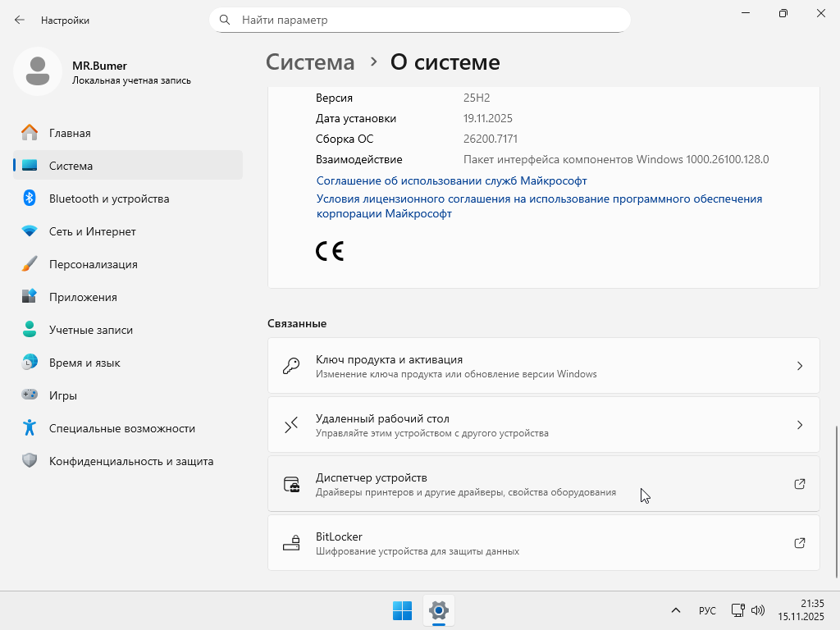Expand Удаленный рабочий стол settings
The height and width of the screenshot is (630, 840).
point(543,425)
